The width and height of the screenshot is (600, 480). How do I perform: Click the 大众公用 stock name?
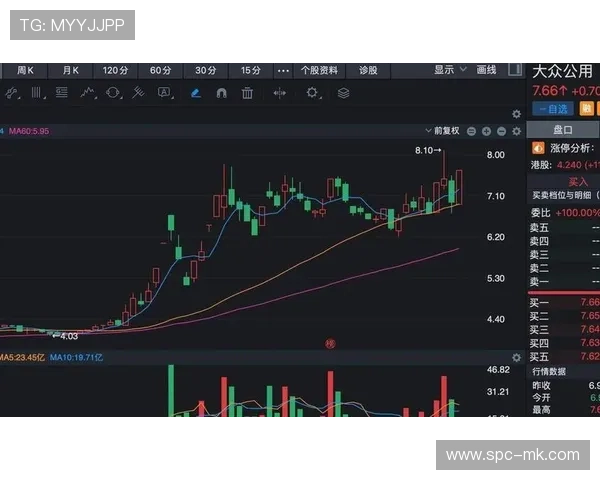pyautogui.click(x=562, y=72)
